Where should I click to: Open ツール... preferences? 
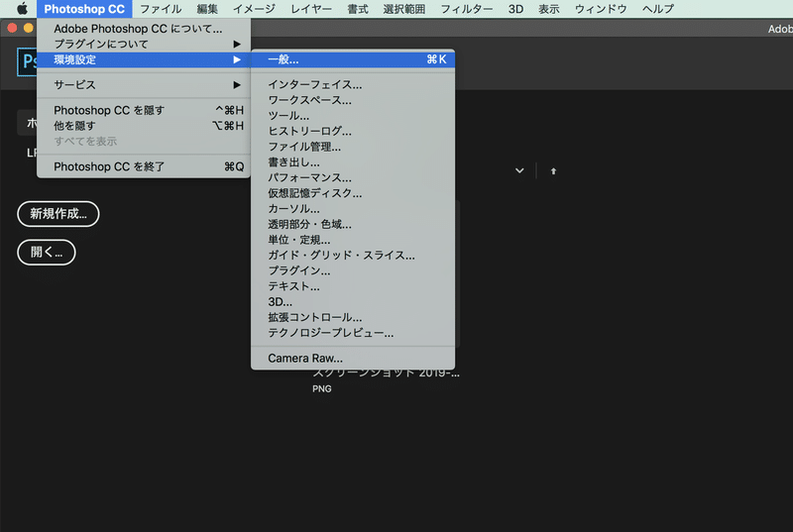click(353, 116)
